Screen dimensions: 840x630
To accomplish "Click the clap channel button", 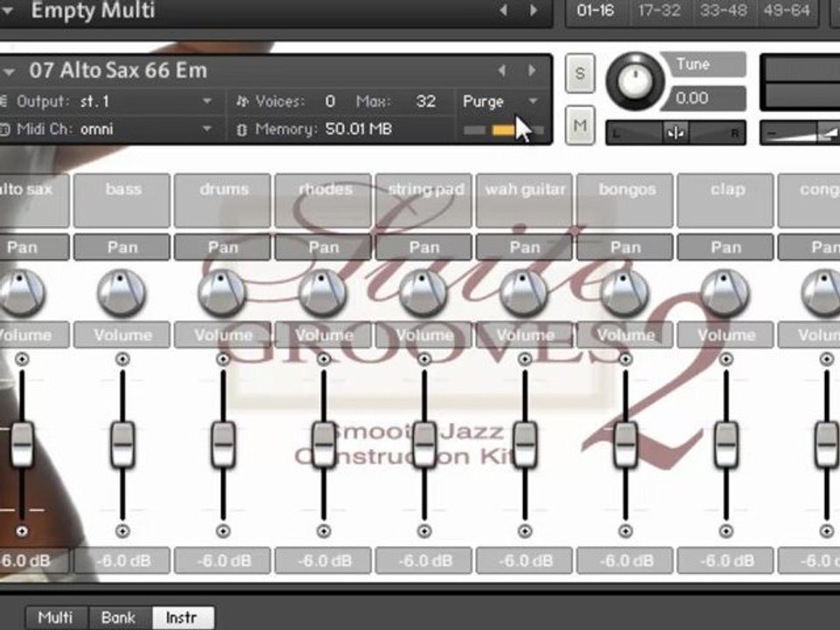I will [x=726, y=200].
